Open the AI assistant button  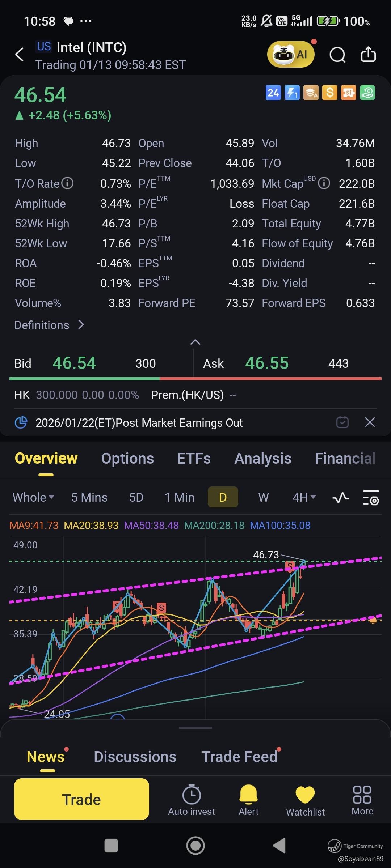tap(291, 55)
